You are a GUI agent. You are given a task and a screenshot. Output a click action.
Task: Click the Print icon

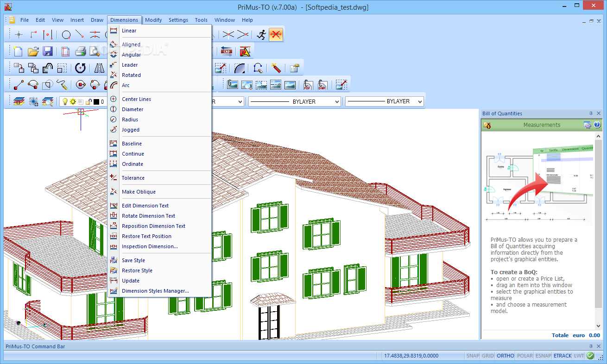point(80,51)
